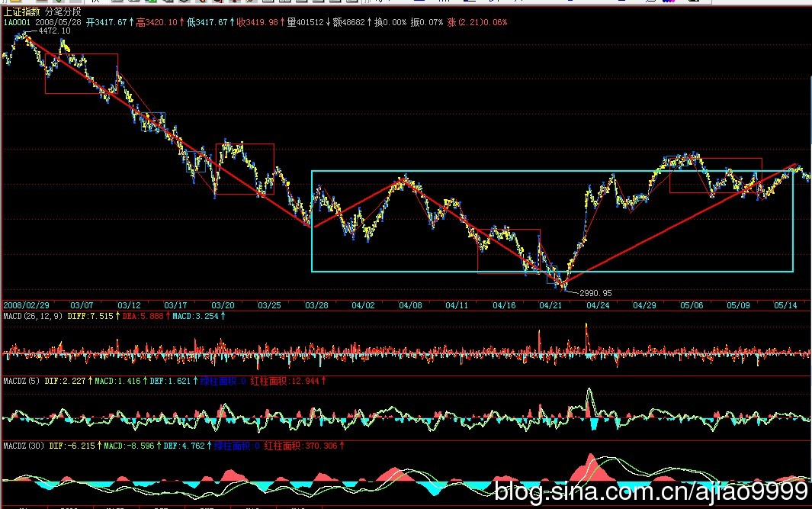Image resolution: width=812 pixels, height=509 pixels.
Task: Open the blog.sina.com.cn/ajiao9999 watermark link
Action: point(651,491)
